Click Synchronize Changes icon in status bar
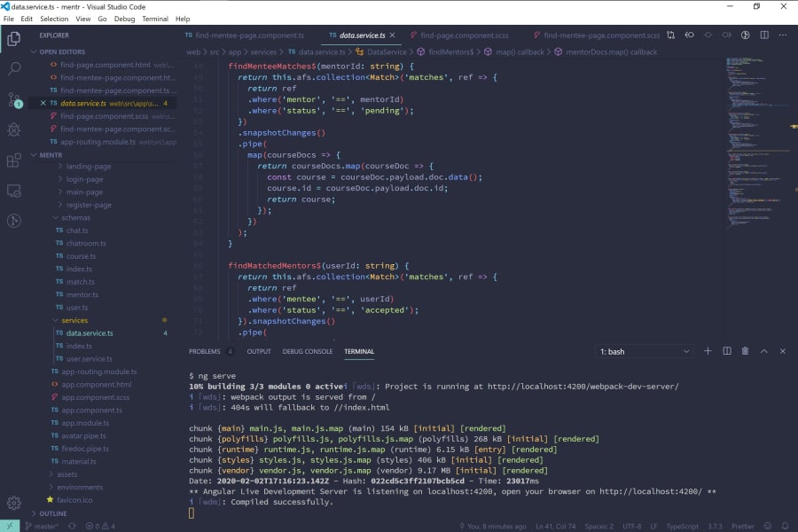Image resolution: width=798 pixels, height=532 pixels. pos(72,527)
